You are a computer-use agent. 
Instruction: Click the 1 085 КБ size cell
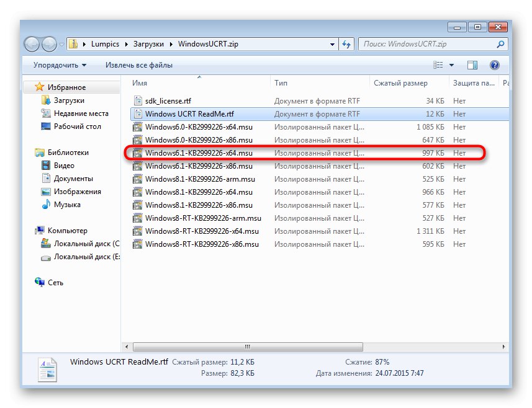(430, 127)
